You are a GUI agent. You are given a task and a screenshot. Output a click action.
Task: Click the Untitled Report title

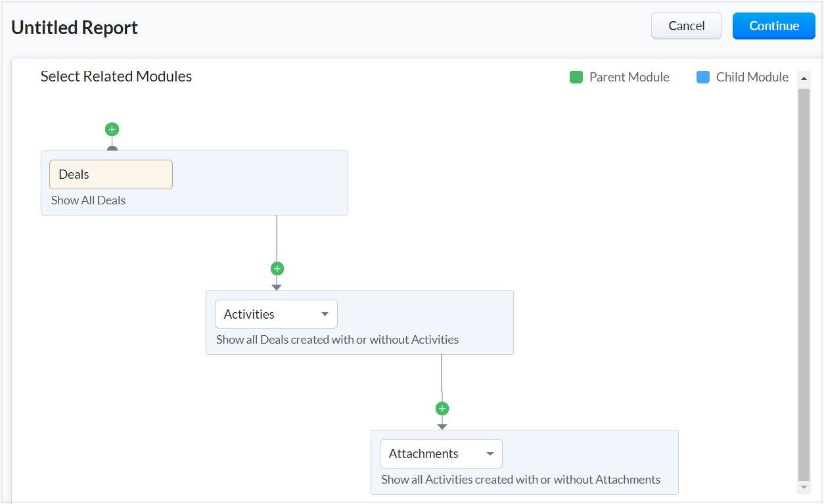tap(75, 28)
